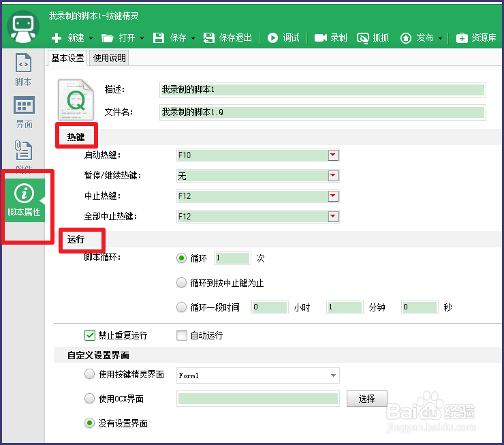Click the Save and Exit (保存退出) label

[235, 38]
